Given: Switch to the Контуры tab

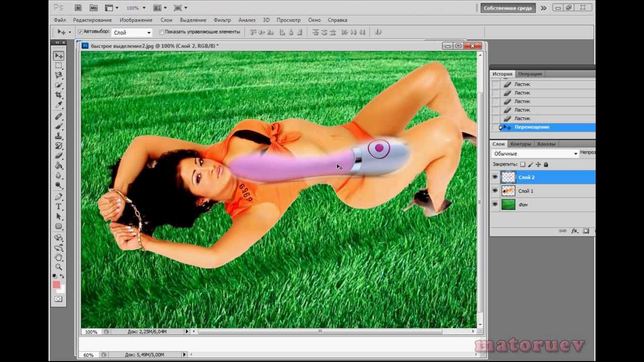Looking at the screenshot, I should coord(521,144).
